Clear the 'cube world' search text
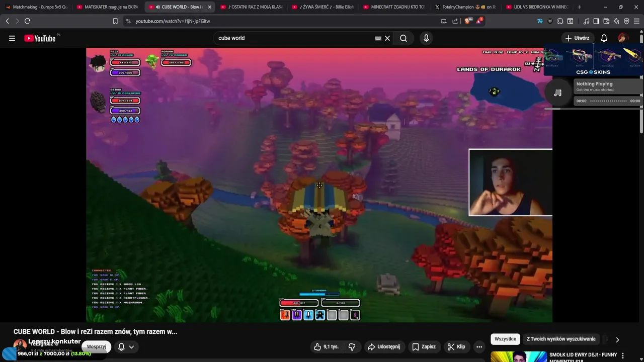The height and width of the screenshot is (362, 644). click(387, 38)
